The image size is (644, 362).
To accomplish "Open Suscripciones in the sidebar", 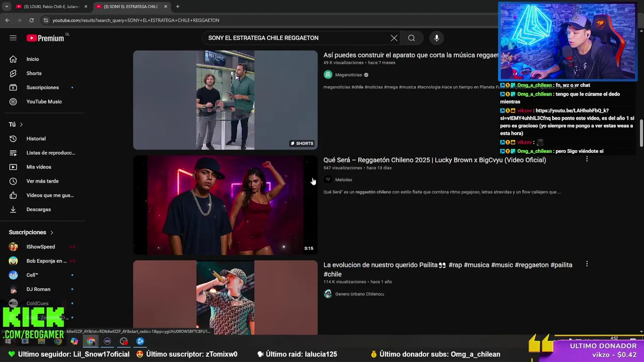I will coord(43,87).
